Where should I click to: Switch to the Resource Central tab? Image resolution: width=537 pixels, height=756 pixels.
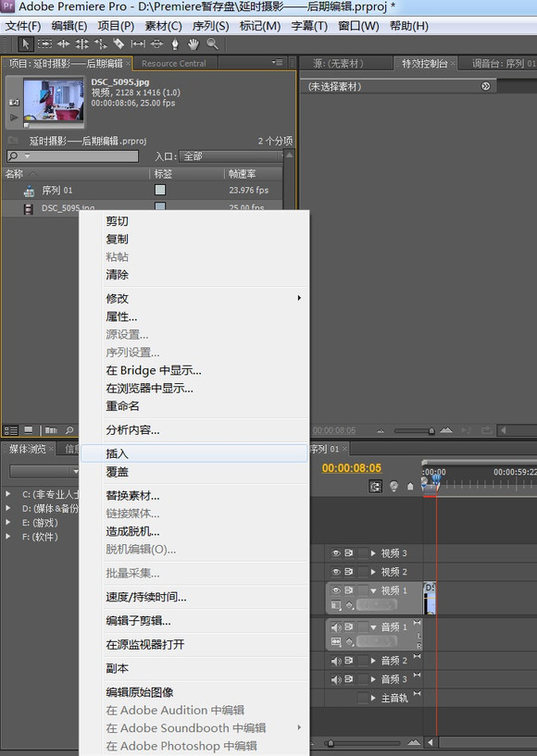click(174, 63)
